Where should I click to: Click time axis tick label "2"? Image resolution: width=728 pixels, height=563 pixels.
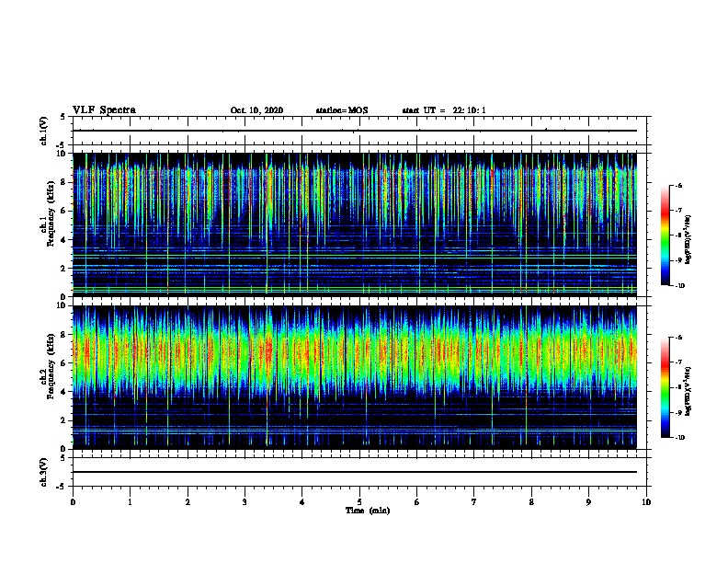[x=188, y=502]
